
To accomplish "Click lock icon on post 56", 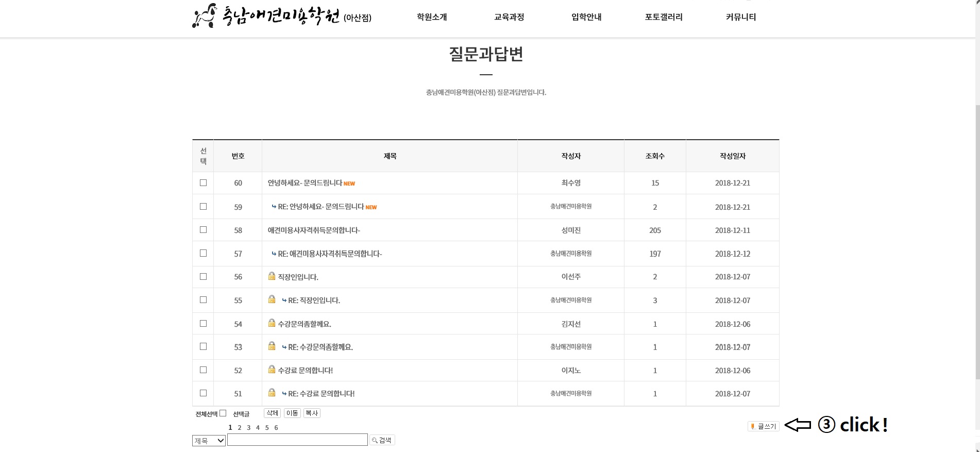I will tap(272, 276).
